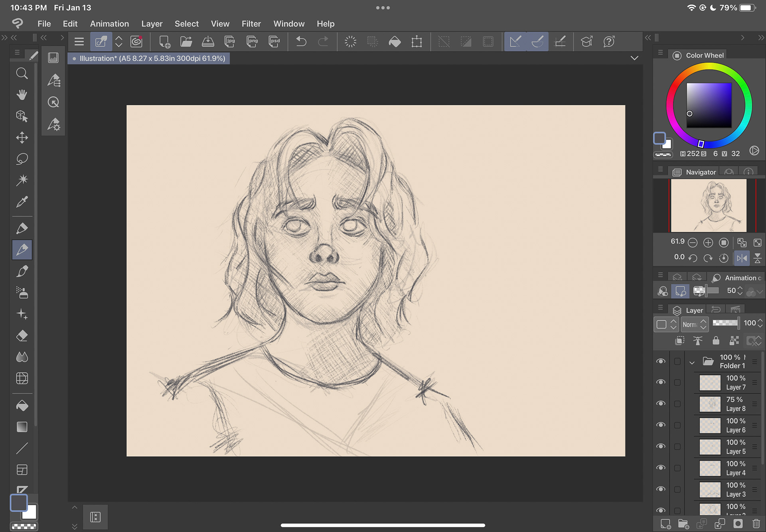
Task: Hide the Folder 1 group
Action: (661, 361)
